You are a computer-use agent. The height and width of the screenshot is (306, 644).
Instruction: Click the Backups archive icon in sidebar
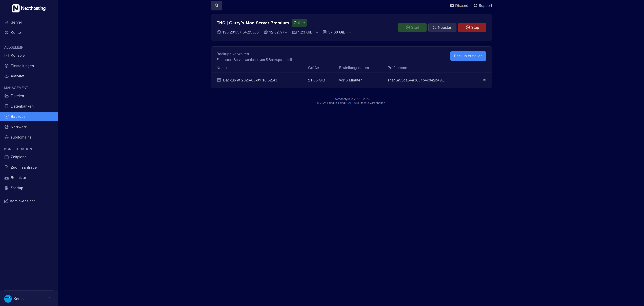point(7,117)
